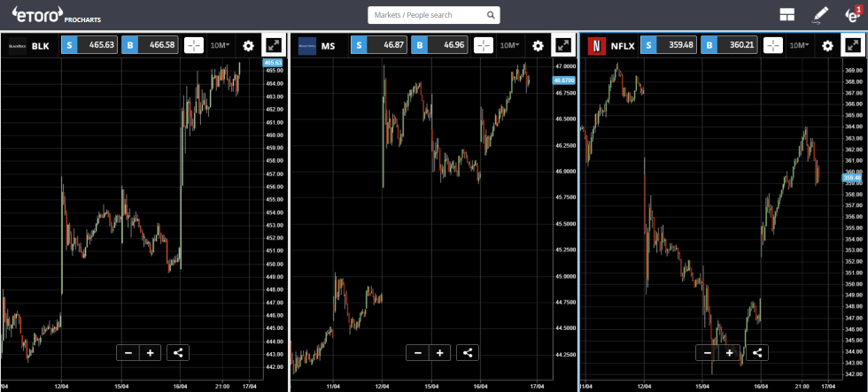Open settings gear on BLK chart
Screen dimensions: 868x392
248,46
